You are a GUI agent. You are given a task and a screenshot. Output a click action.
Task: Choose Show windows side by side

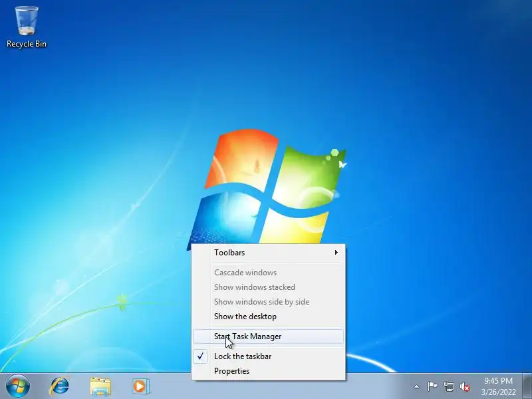(269, 302)
